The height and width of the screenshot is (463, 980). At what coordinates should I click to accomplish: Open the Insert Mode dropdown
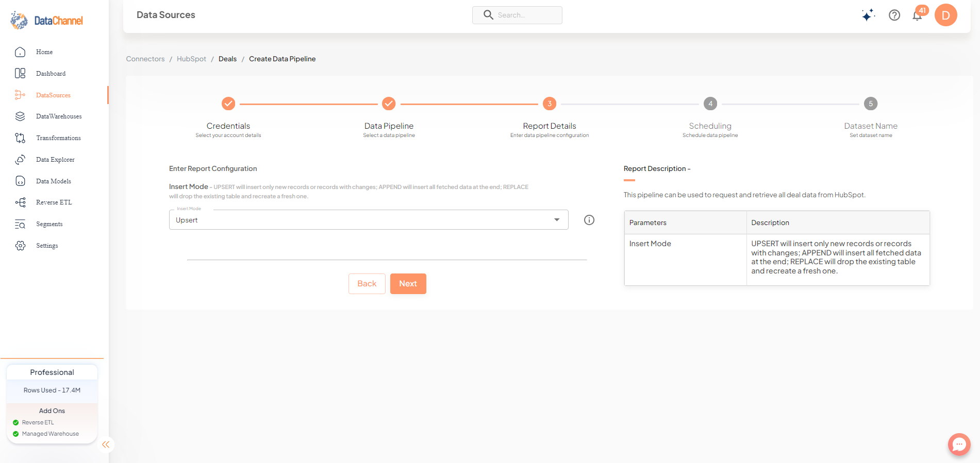pyautogui.click(x=369, y=220)
